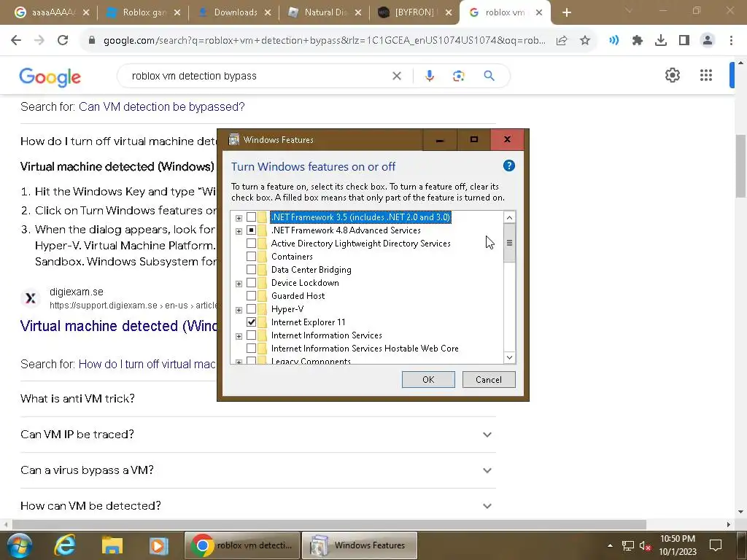Click the digiexam.se site name

[x=76, y=292]
